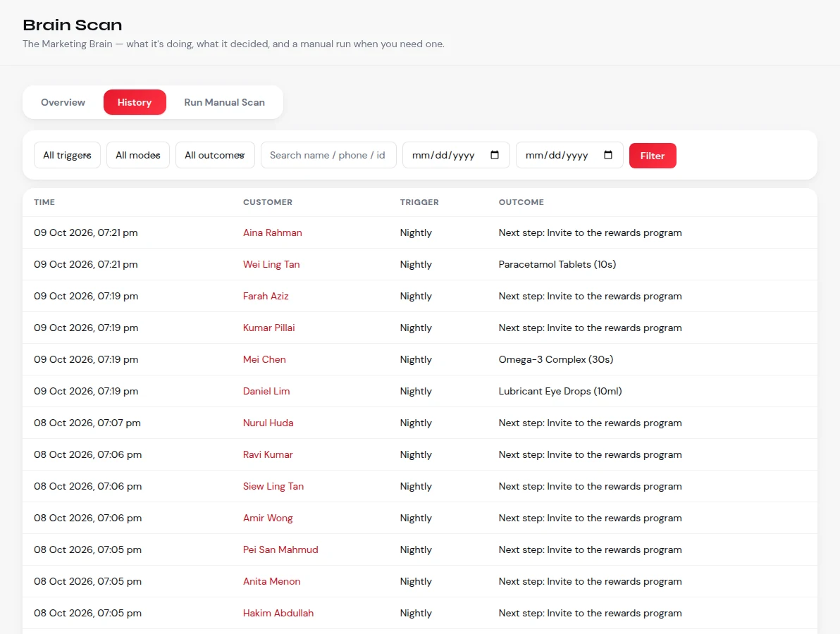This screenshot has height=634, width=840.
Task: Click Nurul Huda's time 08 Oct 2026, 07:07 pm
Action: tap(87, 423)
